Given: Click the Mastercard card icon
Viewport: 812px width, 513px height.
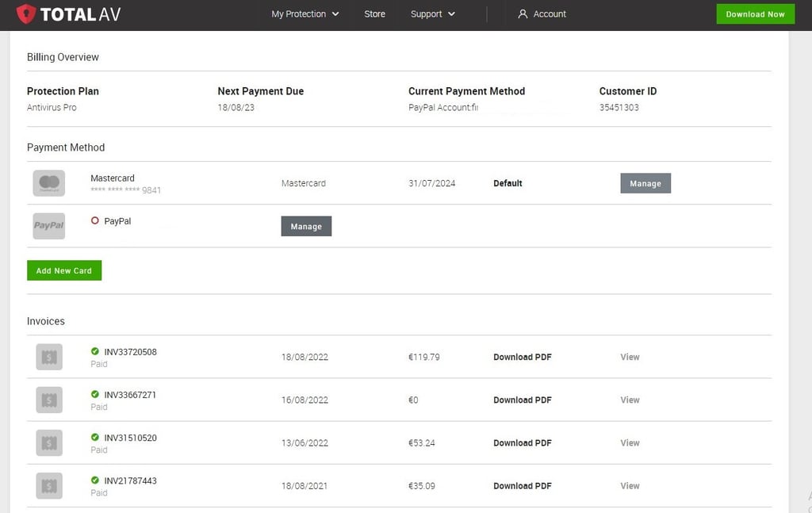Looking at the screenshot, I should [49, 183].
